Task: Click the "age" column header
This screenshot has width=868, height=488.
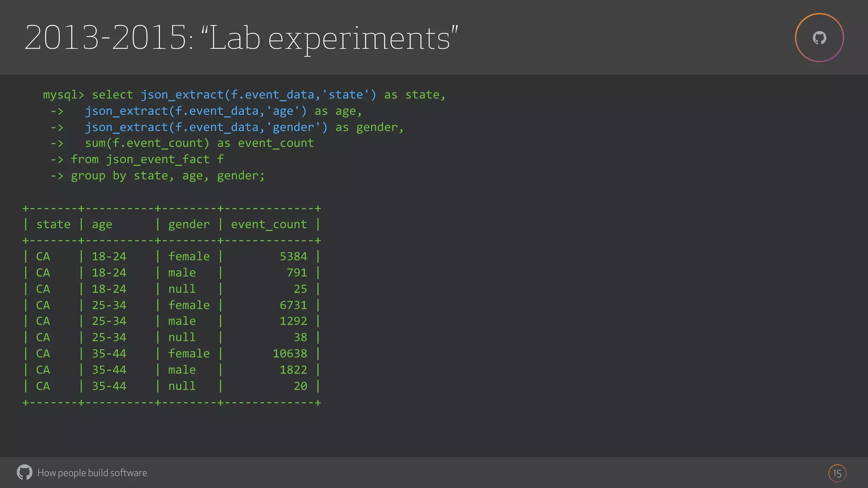Action: tap(102, 225)
